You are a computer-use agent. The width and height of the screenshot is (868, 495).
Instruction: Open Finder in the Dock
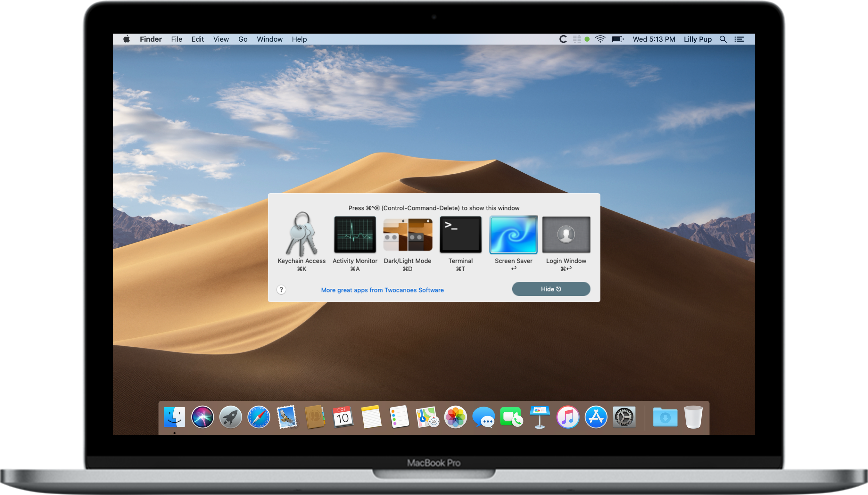(x=174, y=417)
